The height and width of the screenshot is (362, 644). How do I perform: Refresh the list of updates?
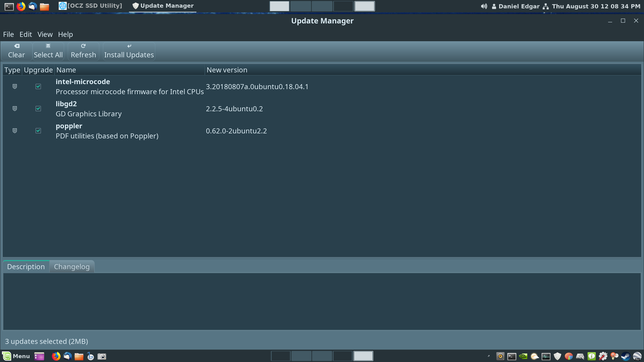[83, 51]
